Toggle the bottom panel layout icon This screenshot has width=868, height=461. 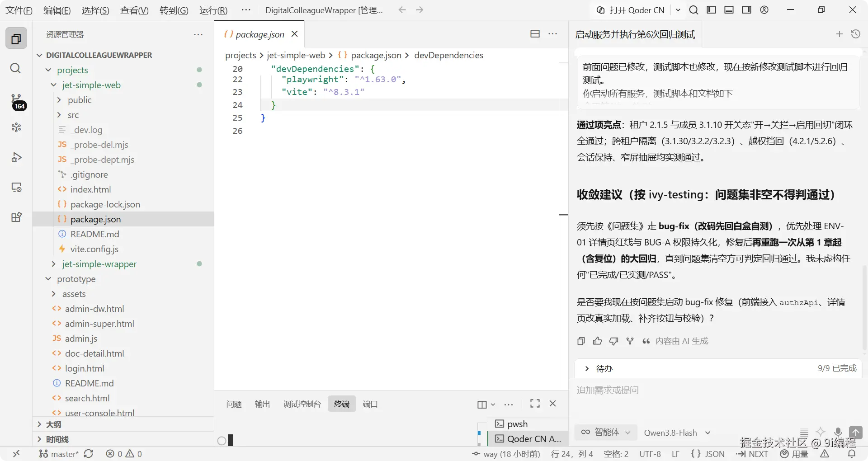coord(729,10)
